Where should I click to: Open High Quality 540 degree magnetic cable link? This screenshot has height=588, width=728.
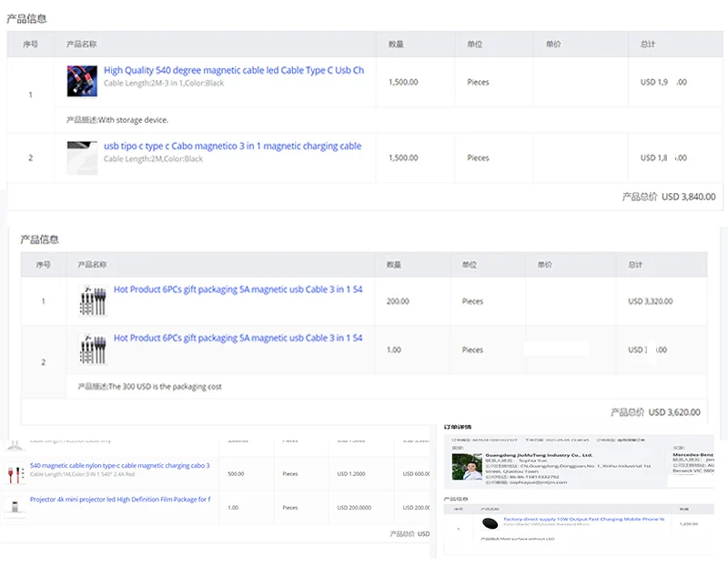[233, 70]
